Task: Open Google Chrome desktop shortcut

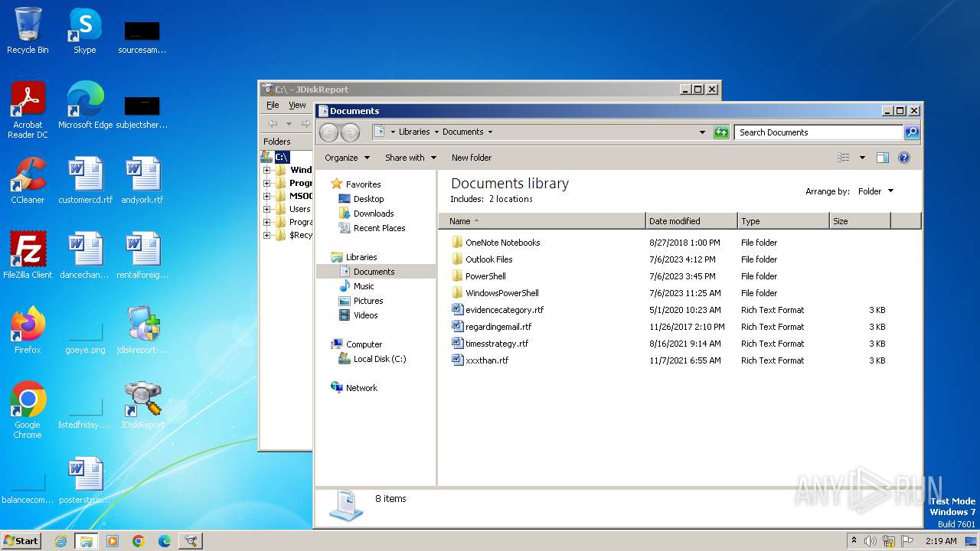Action: (28, 410)
